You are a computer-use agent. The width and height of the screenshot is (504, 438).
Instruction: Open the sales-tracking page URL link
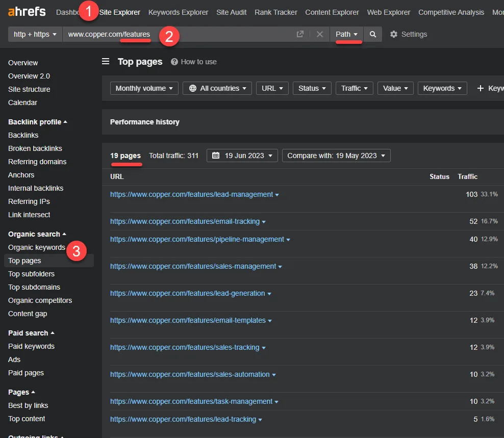[x=185, y=347]
